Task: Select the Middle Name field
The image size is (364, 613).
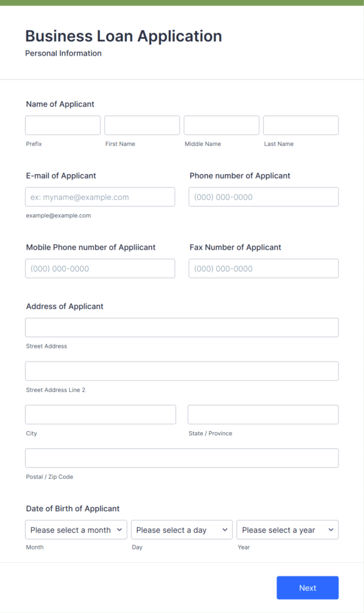Action: pyautogui.click(x=222, y=125)
